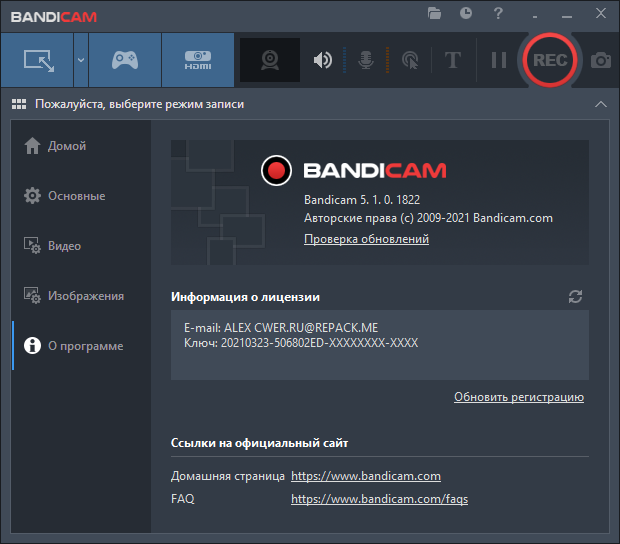Screen dimensions: 620x544
Task: Click the E-mail license text line
Action: pyautogui.click(x=281, y=328)
